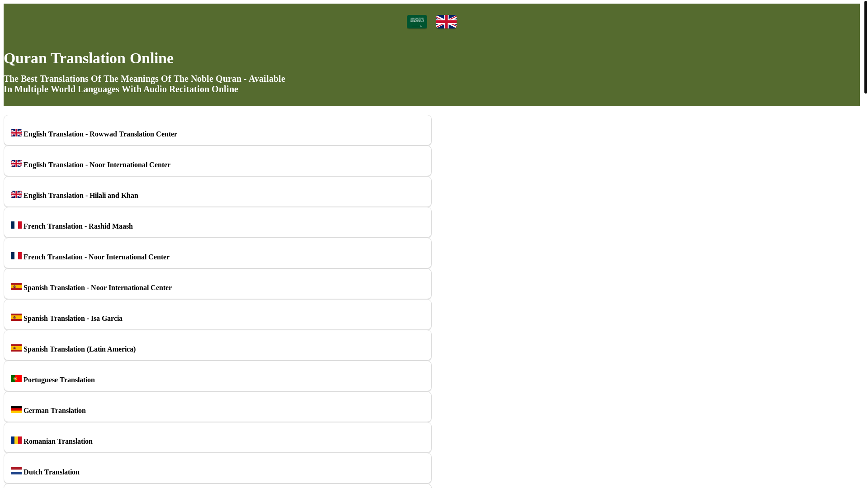Open Portuguese Translation
Viewport: 868px width, 488px height.
click(x=217, y=376)
